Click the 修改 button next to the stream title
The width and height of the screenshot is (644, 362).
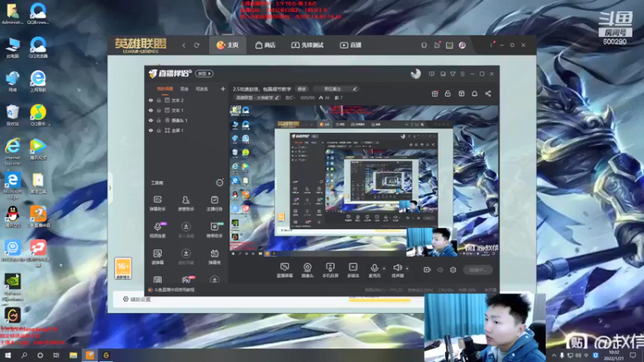(x=302, y=88)
